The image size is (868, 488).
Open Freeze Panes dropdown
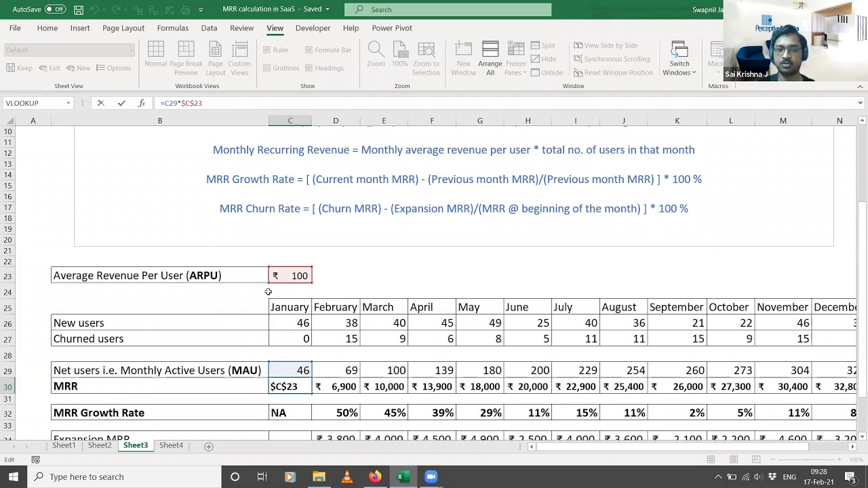coord(515,59)
